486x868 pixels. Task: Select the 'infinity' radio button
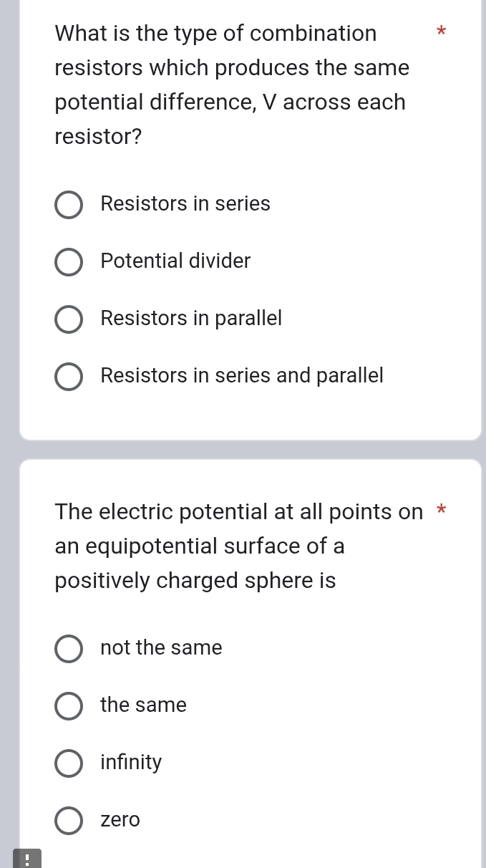coord(69,763)
